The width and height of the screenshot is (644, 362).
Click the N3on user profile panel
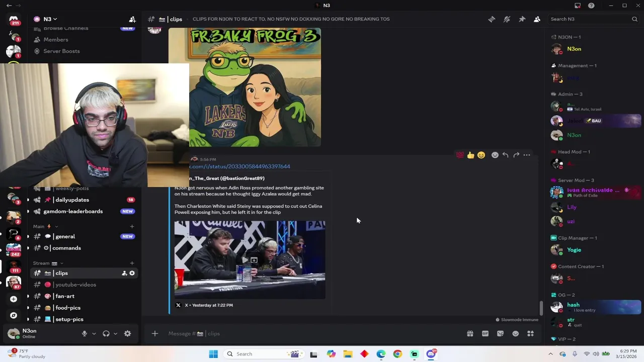(40, 333)
